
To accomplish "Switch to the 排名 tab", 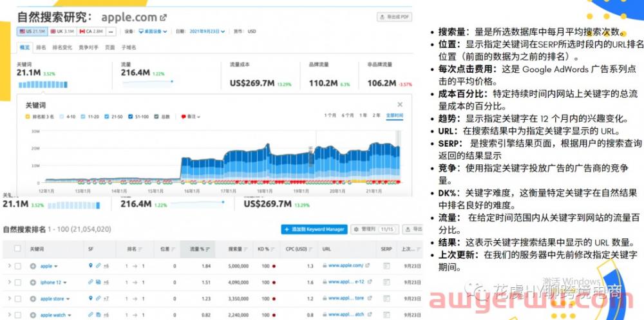I will pos(41,47).
